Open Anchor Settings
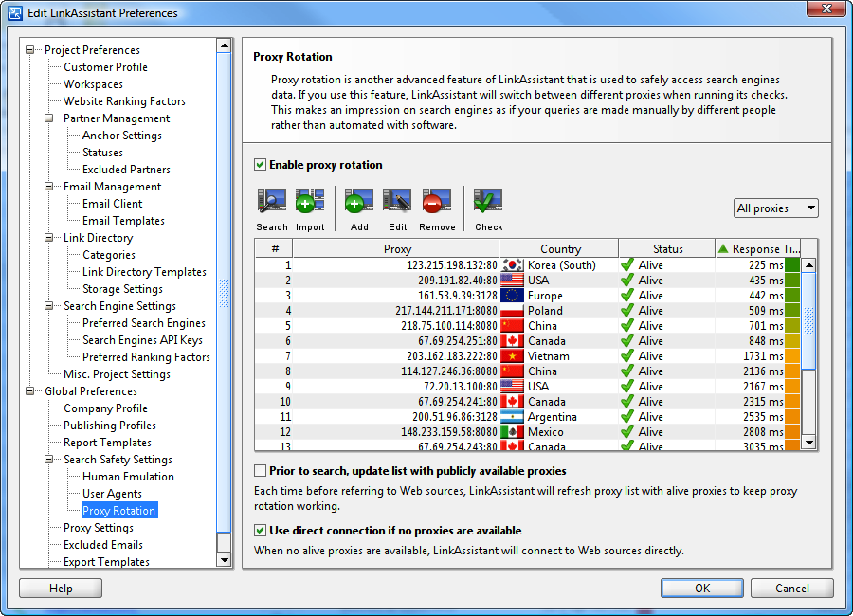Viewport: 853px width, 616px height. tap(122, 136)
